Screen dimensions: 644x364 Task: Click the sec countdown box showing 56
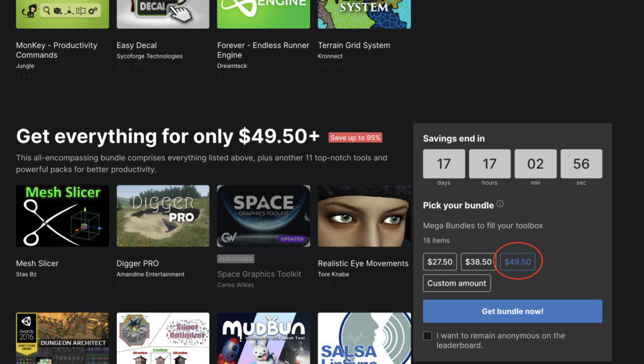[581, 163]
